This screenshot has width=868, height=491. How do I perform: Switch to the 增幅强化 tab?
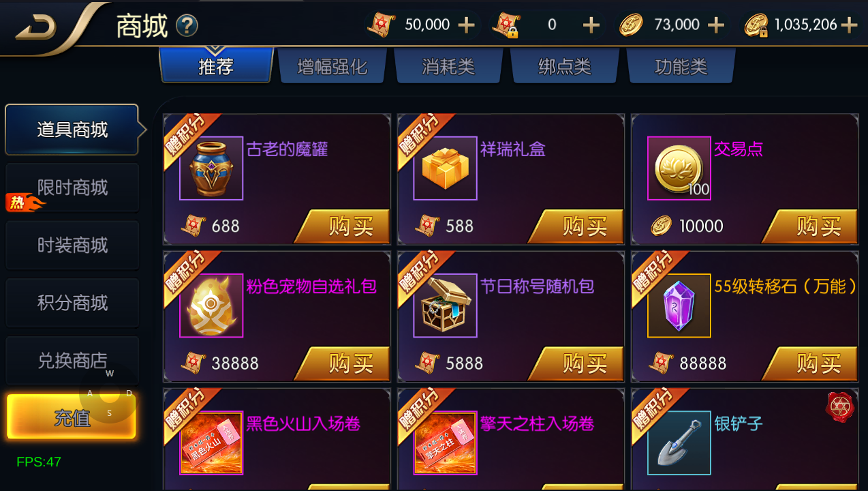[332, 66]
